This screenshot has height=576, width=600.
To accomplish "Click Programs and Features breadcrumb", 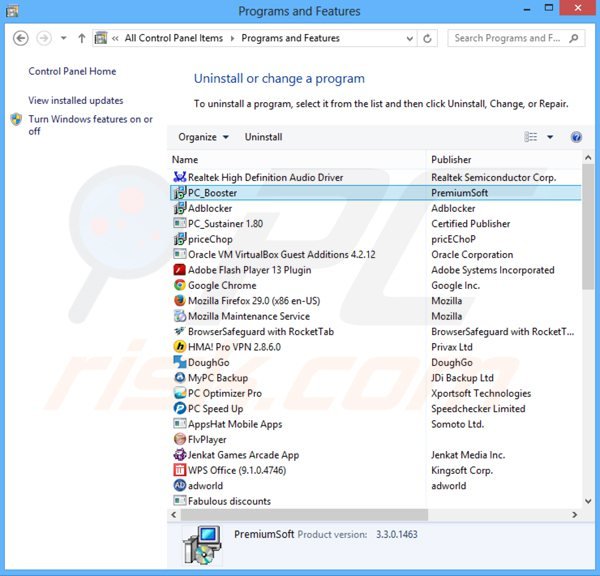I will (x=290, y=38).
